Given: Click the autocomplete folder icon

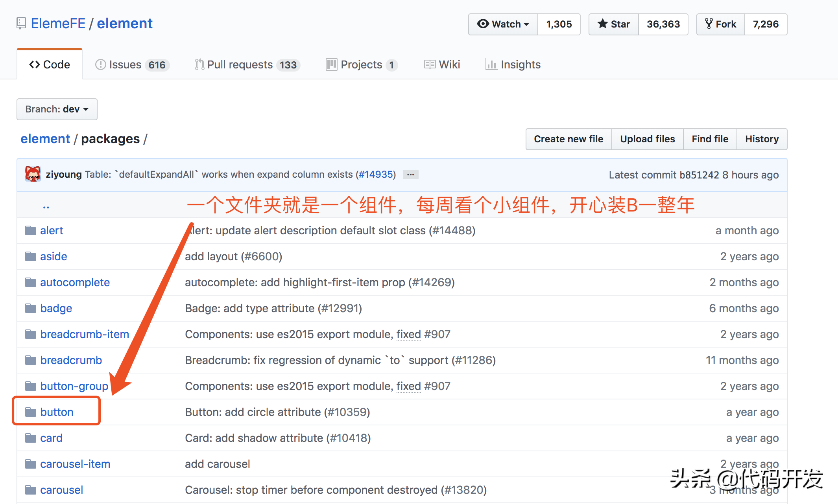Looking at the screenshot, I should (x=31, y=282).
